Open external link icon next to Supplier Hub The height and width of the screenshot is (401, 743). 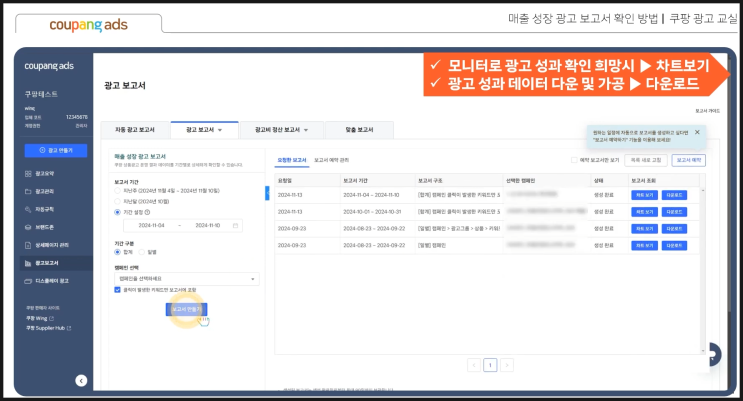pos(69,328)
